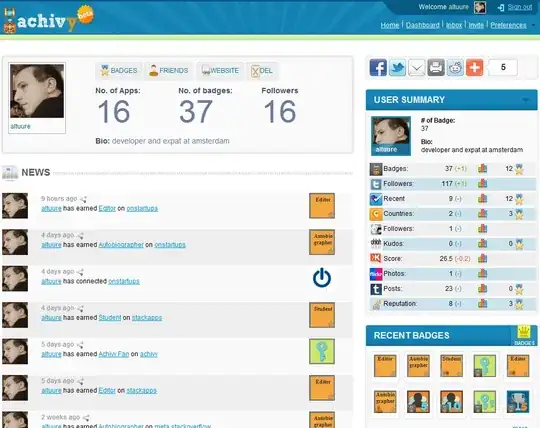This screenshot has height=428, width=540.
Task: Click share icon next to 2 weeks ago
Action: pyautogui.click(x=86, y=418)
